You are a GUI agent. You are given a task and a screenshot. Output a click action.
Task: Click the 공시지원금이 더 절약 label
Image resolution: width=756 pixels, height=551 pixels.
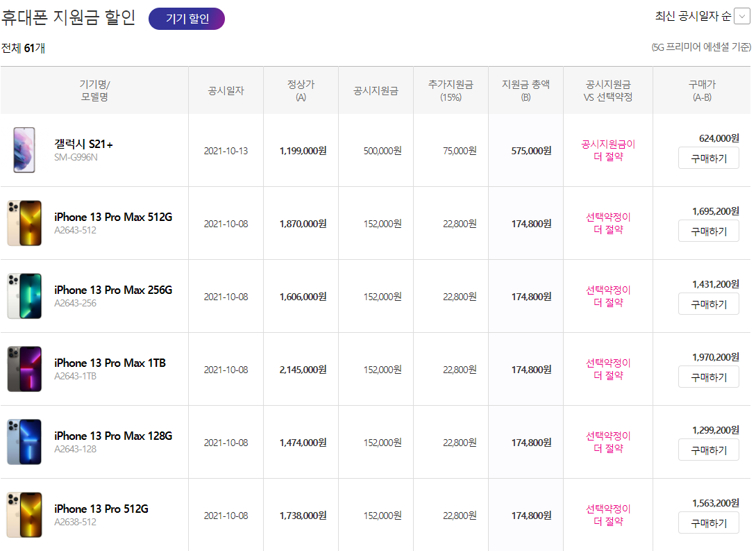608,150
